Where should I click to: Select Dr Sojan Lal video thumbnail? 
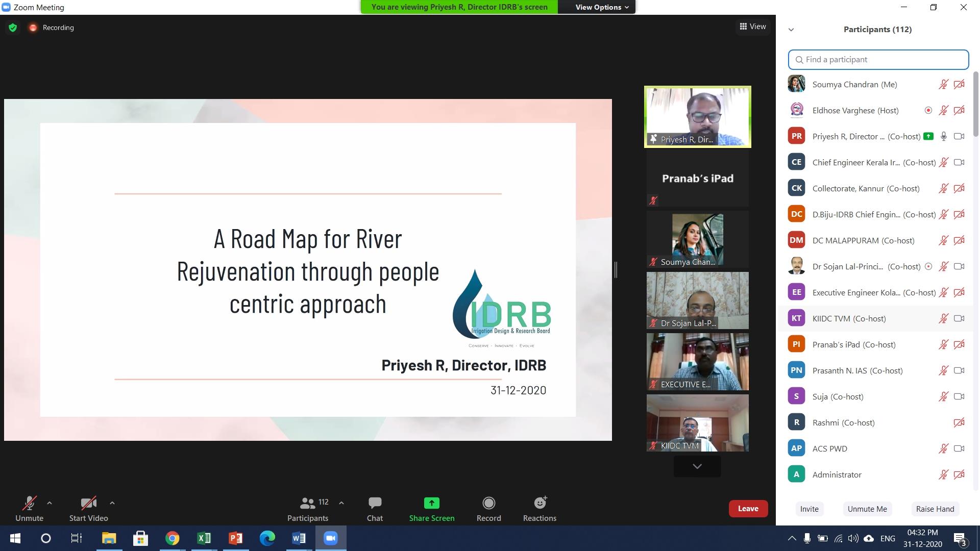pos(697,300)
